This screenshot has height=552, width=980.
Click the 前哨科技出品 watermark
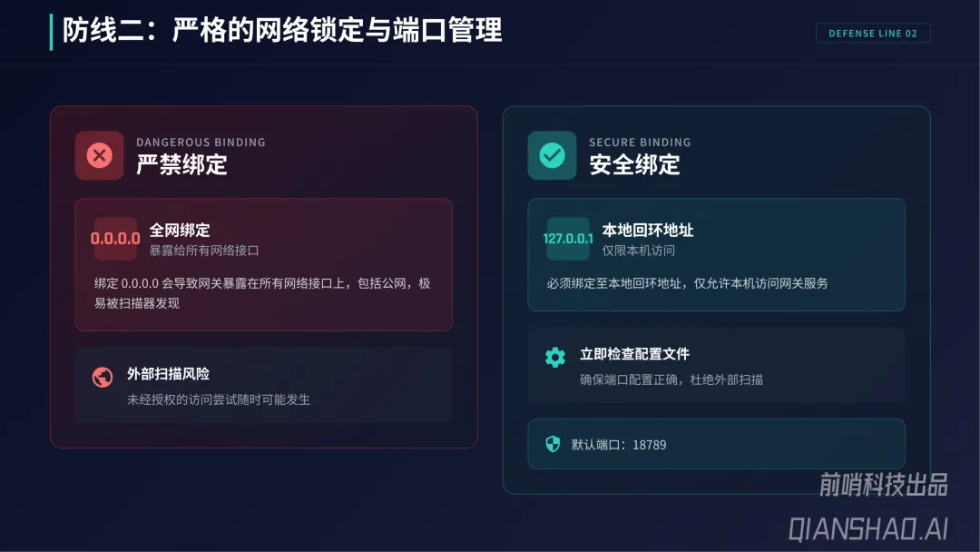click(883, 485)
